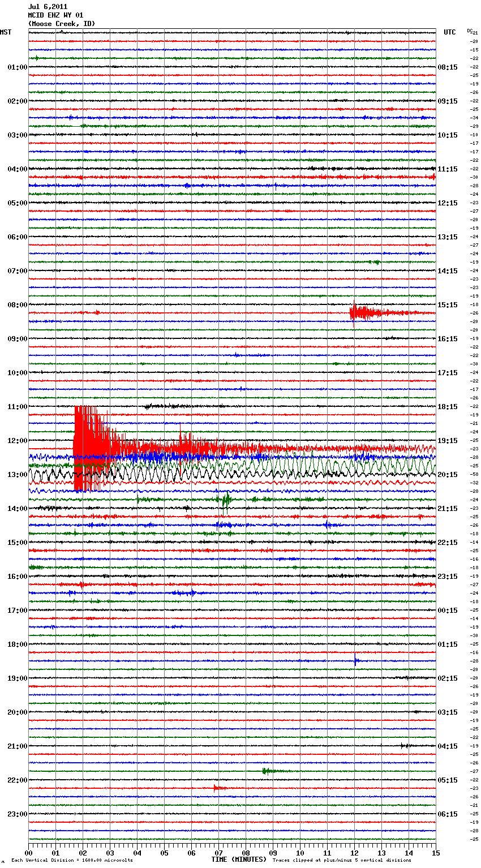
Task: Click the 03:00 MST time label
Action: tap(18, 135)
